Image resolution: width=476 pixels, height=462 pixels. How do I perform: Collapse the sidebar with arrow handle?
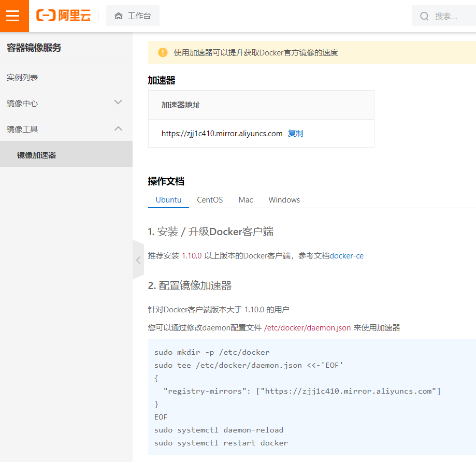point(138,260)
